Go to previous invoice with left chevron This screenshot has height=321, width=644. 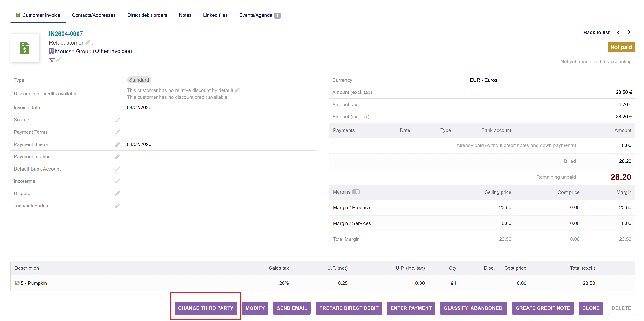[618, 32]
